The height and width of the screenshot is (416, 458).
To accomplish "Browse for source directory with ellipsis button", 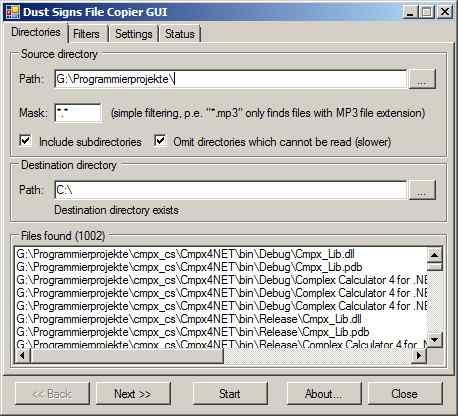I will pyautogui.click(x=422, y=79).
